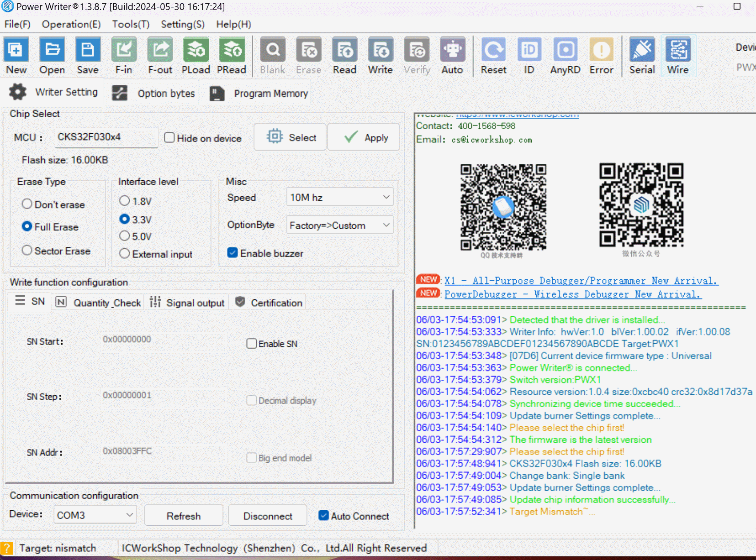Viewport: 756px width, 560px height.
Task: Open the Operation(E) menu
Action: pos(71,24)
